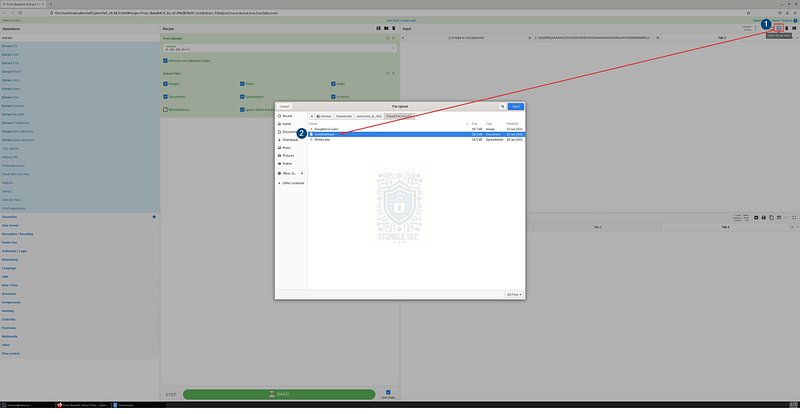Click the browser back arrow
The height and width of the screenshot is (414, 800).
click(5, 13)
